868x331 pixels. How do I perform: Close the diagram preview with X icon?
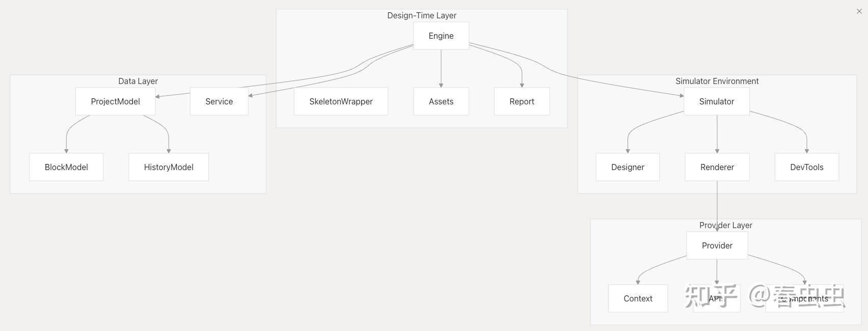[859, 11]
